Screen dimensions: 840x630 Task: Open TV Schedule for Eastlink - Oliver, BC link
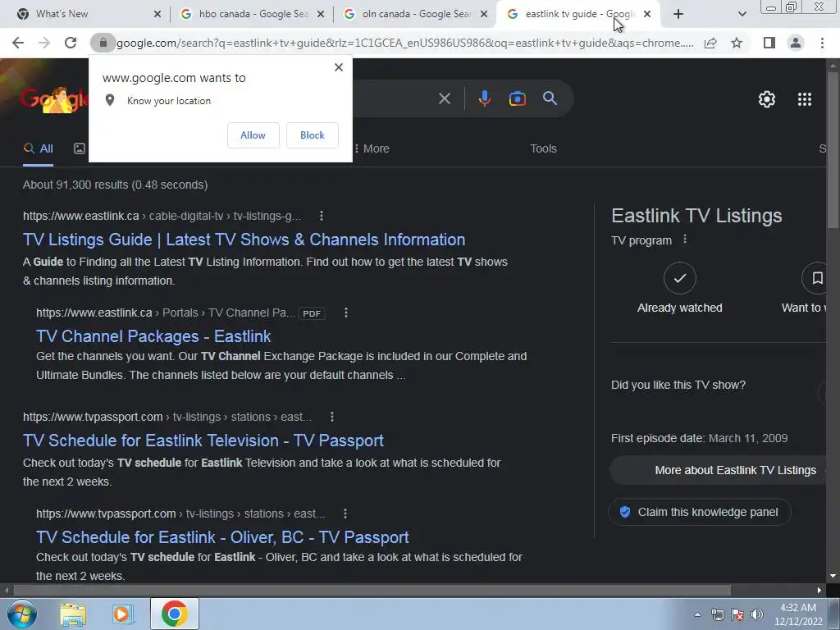tap(222, 537)
